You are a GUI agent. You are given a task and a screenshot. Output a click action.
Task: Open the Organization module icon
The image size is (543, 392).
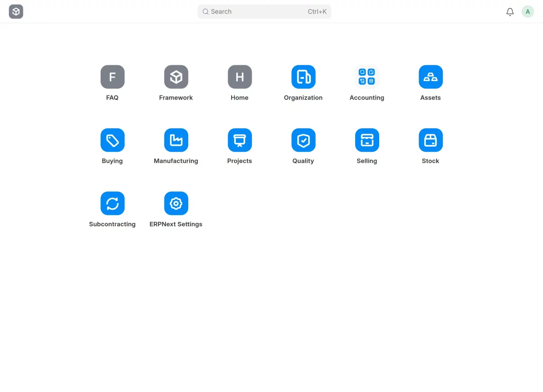click(x=303, y=77)
